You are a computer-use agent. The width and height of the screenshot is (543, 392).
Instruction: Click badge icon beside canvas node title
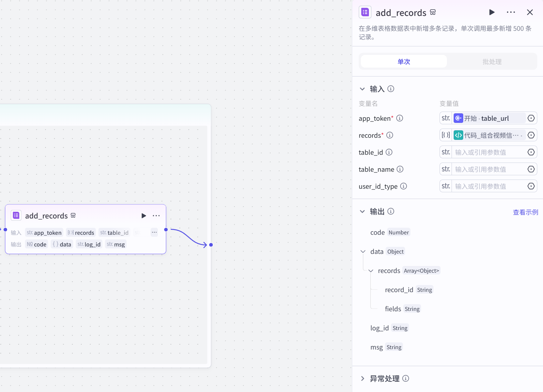pos(73,215)
